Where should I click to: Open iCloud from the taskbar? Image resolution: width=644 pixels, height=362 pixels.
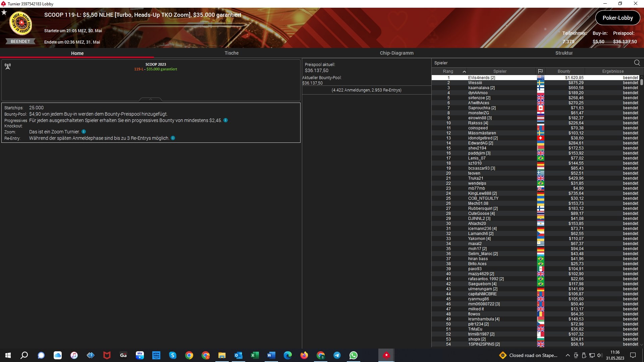(x=58, y=355)
